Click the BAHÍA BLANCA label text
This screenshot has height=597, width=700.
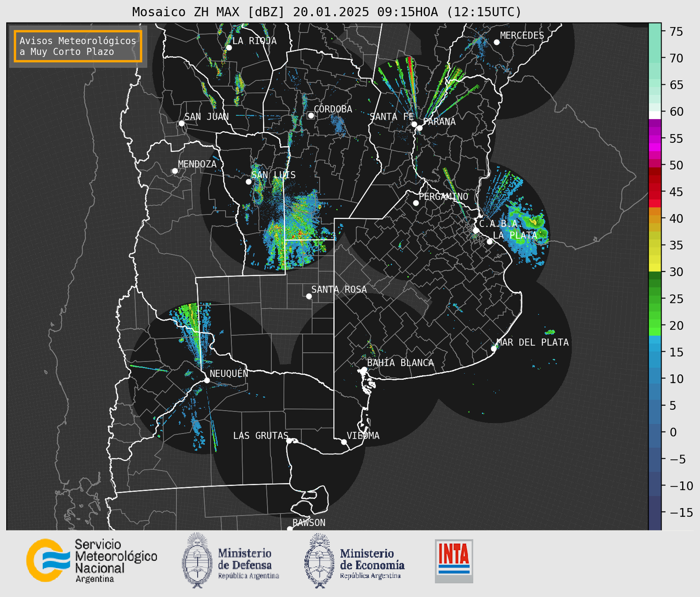(400, 363)
